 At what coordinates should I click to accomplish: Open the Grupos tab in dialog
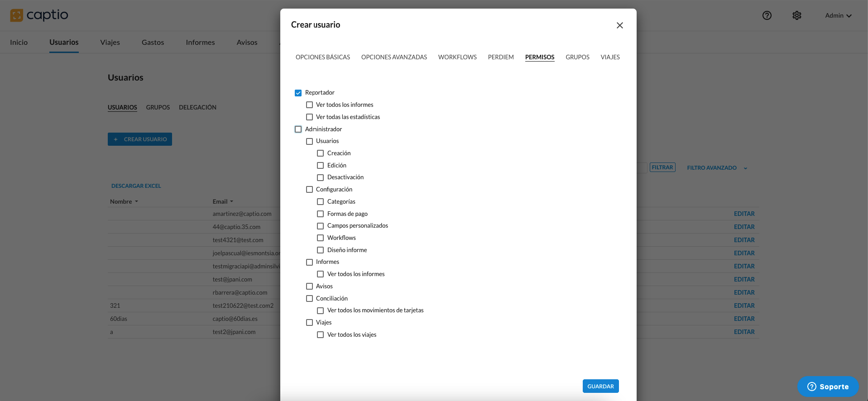point(577,57)
